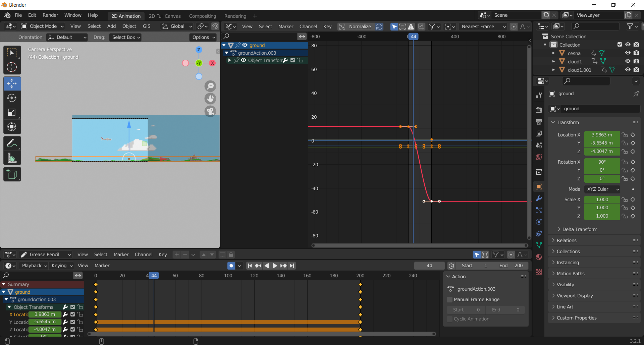The height and width of the screenshot is (345, 644).
Task: Expand cesna in the outliner tree
Action: point(553,53)
